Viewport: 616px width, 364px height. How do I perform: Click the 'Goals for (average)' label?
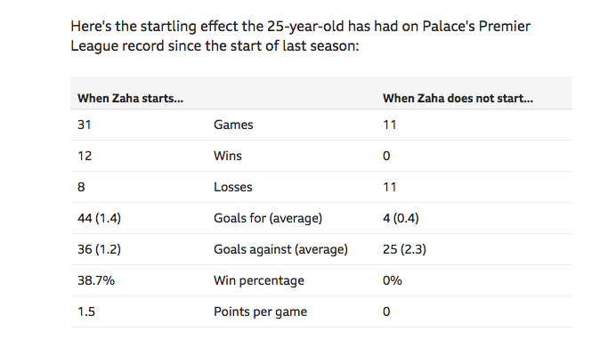point(268,218)
